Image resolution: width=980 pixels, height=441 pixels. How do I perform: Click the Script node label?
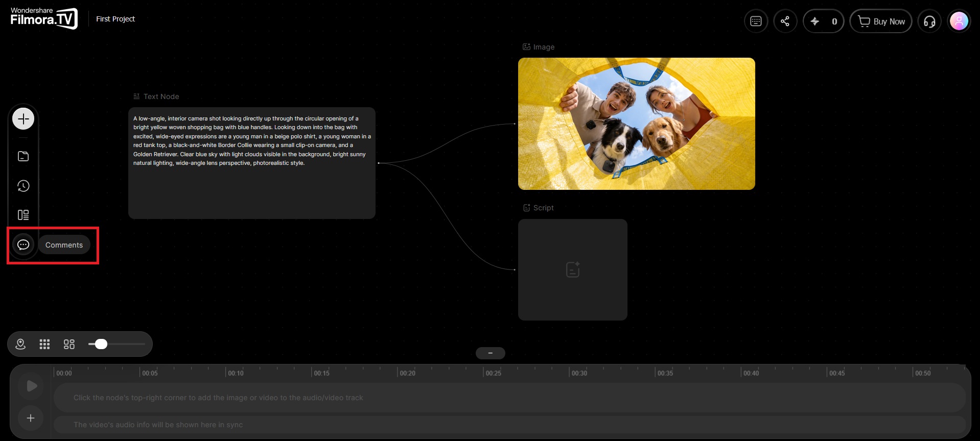(x=539, y=208)
